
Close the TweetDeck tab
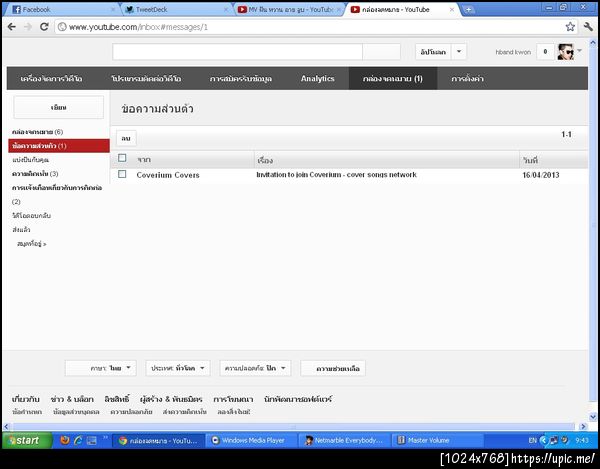pyautogui.click(x=226, y=10)
